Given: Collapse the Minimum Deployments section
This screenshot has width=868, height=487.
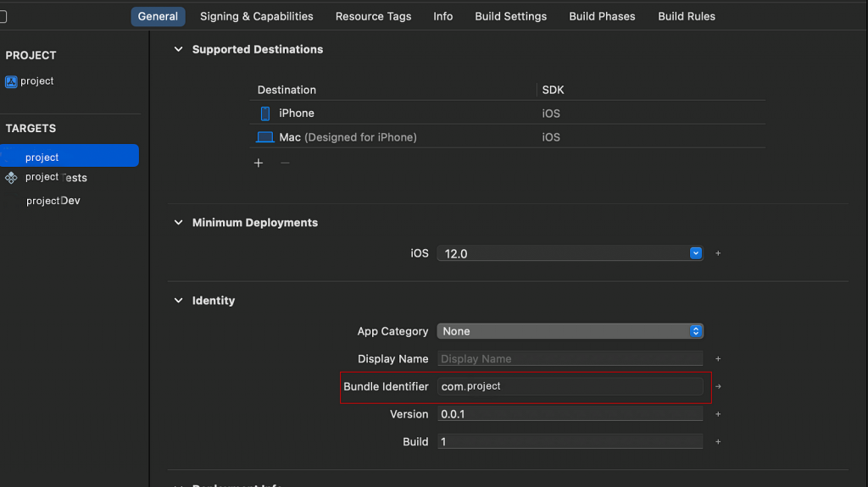Looking at the screenshot, I should click(178, 223).
